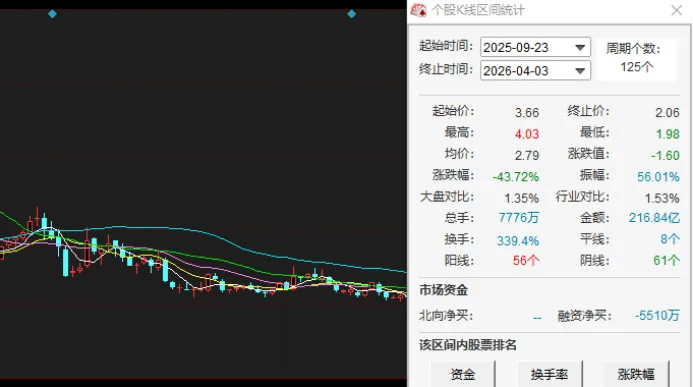Image resolution: width=693 pixels, height=387 pixels.
Task: Click the 阴线 value 61个
Action: [666, 260]
